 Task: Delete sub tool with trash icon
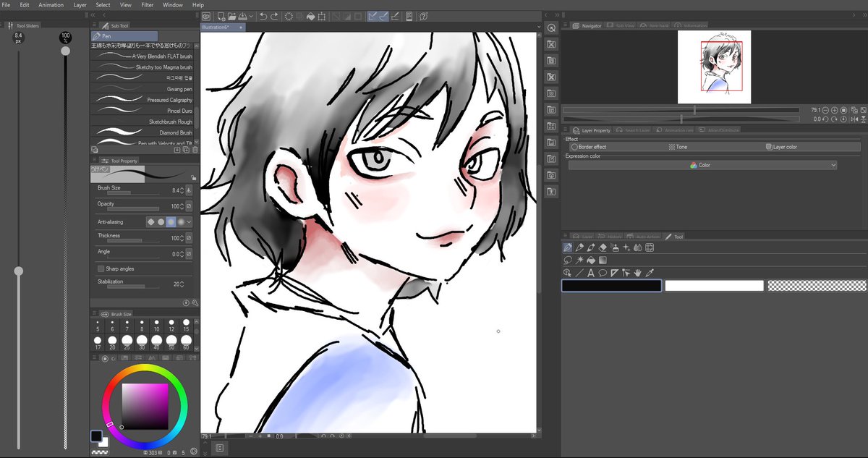coord(195,150)
